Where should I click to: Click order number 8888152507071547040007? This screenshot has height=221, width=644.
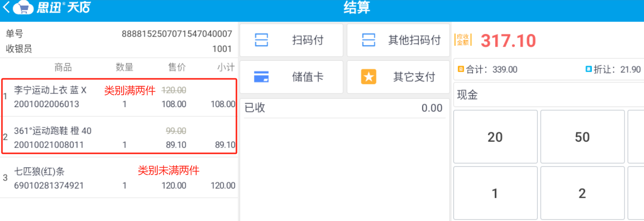[176, 34]
